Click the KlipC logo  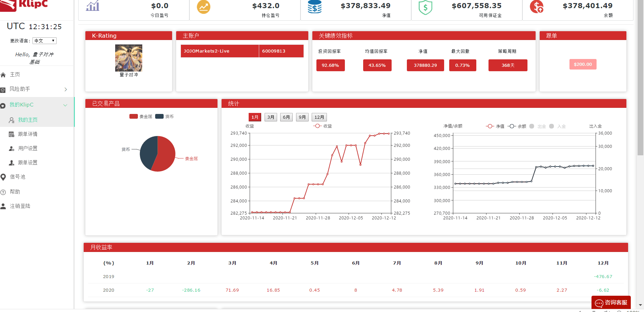click(x=24, y=5)
